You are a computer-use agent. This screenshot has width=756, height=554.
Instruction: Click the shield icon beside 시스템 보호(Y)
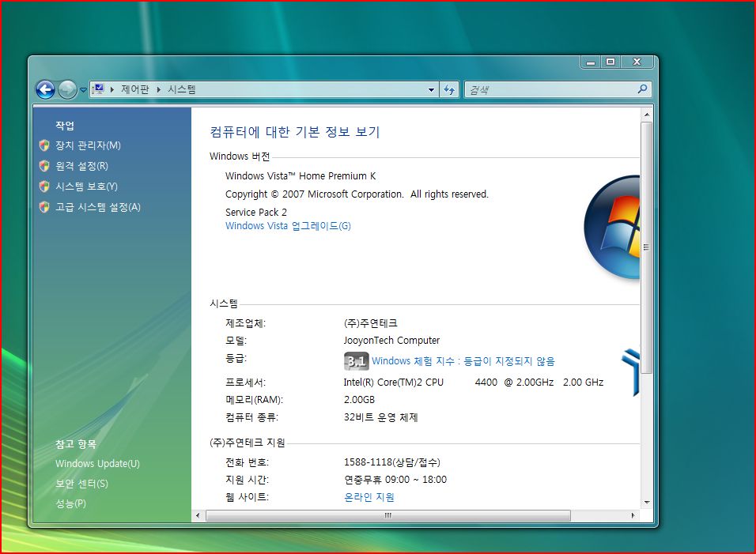pos(44,187)
